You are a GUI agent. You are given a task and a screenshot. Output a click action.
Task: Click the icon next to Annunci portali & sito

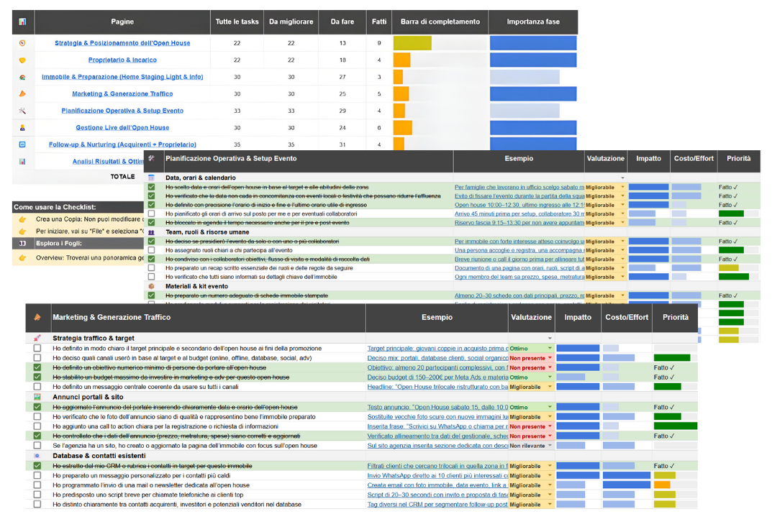click(37, 397)
